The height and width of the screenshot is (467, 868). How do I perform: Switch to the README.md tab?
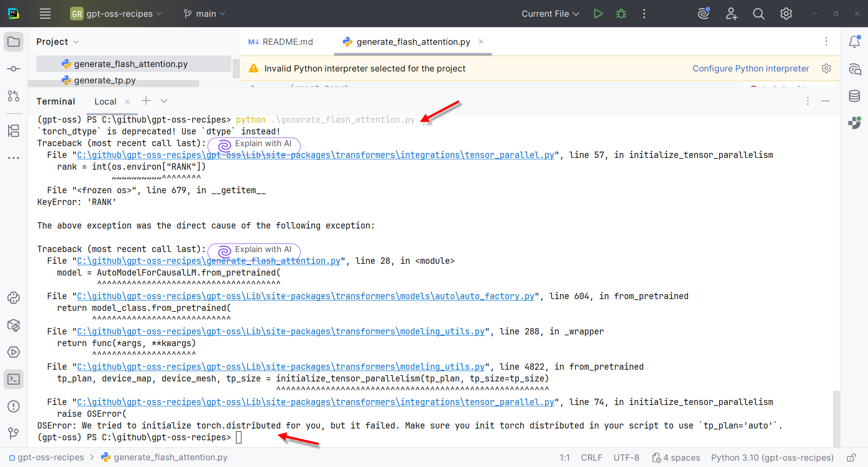pos(280,42)
